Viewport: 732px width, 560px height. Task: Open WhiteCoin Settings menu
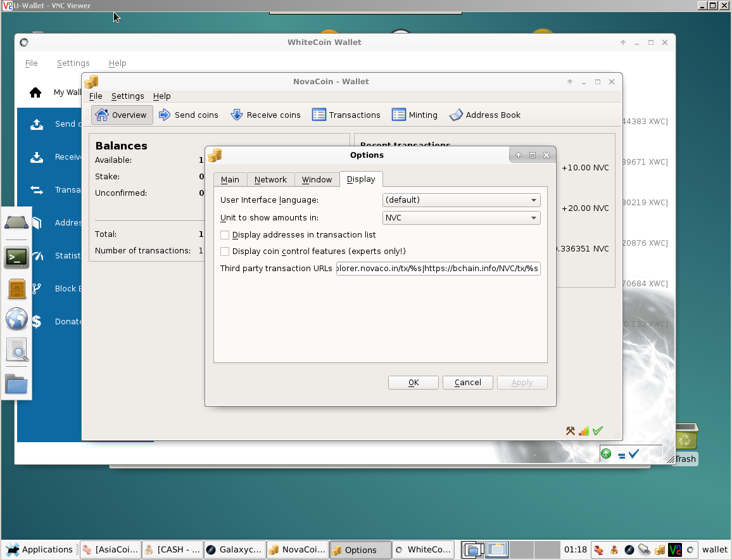coord(73,63)
